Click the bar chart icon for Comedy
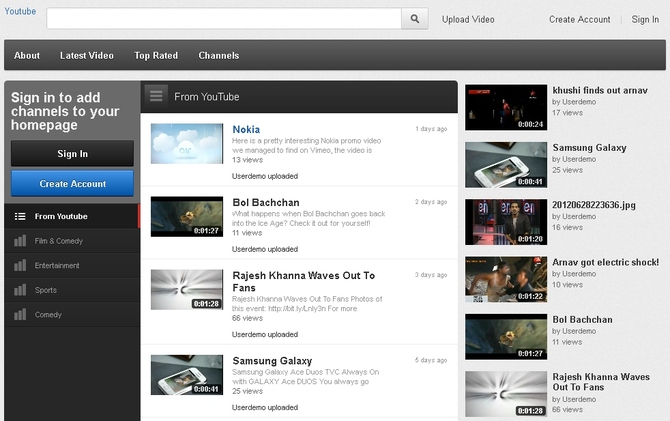 click(20, 315)
